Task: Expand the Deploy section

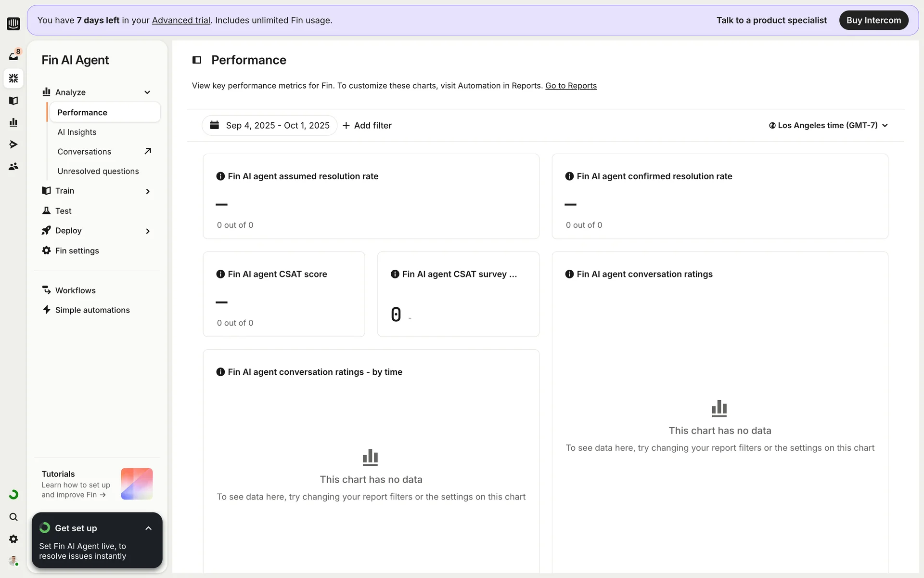Action: coord(147,231)
